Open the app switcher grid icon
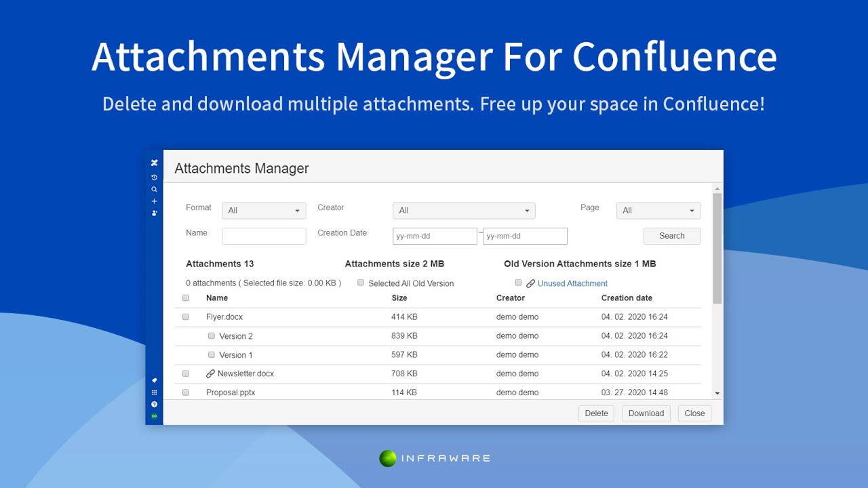Image resolution: width=868 pixels, height=488 pixels. (x=155, y=392)
